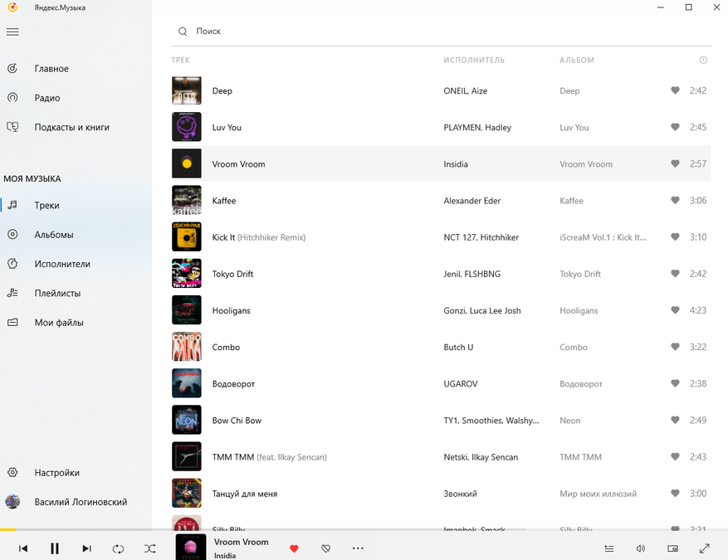
Task: Click Insidia artist in player bar
Action: [x=225, y=556]
